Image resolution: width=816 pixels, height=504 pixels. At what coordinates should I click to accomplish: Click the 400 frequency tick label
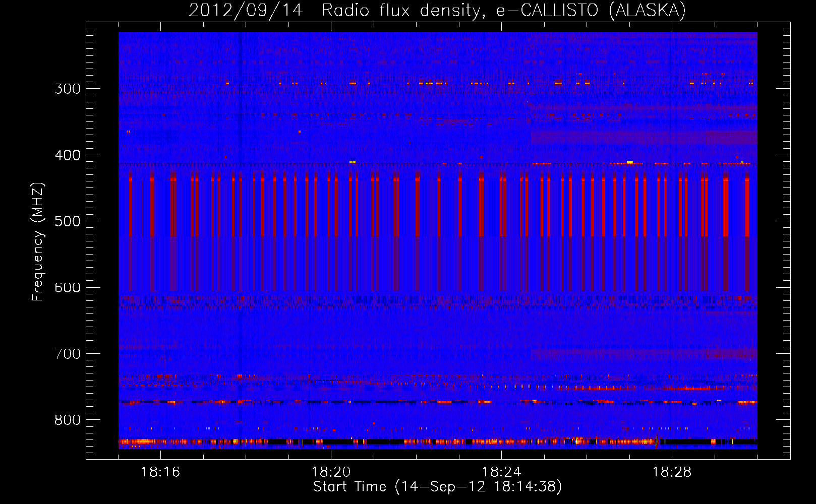[68, 155]
